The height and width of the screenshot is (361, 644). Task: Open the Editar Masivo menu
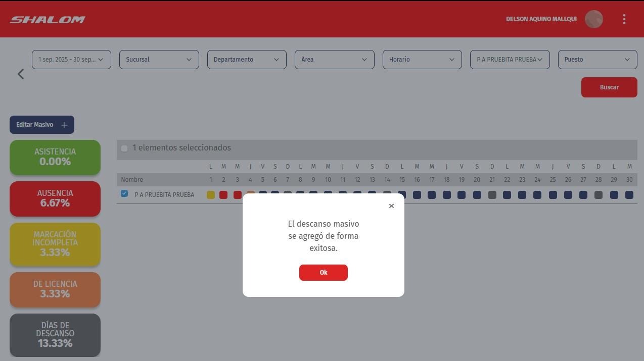click(x=42, y=125)
